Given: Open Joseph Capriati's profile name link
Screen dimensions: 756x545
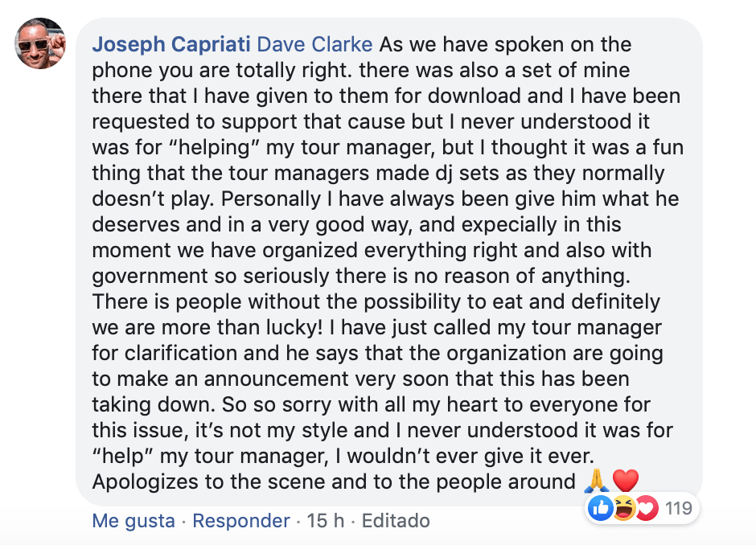Looking at the screenshot, I should click(171, 43).
